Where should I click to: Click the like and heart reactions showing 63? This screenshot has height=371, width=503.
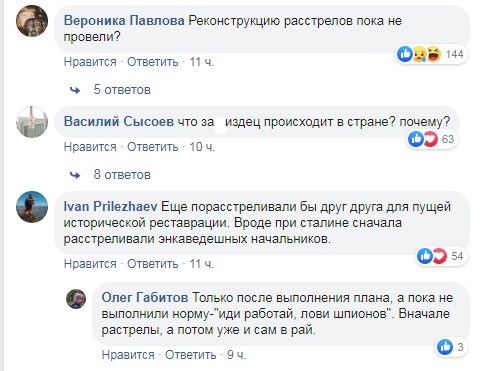(x=433, y=139)
